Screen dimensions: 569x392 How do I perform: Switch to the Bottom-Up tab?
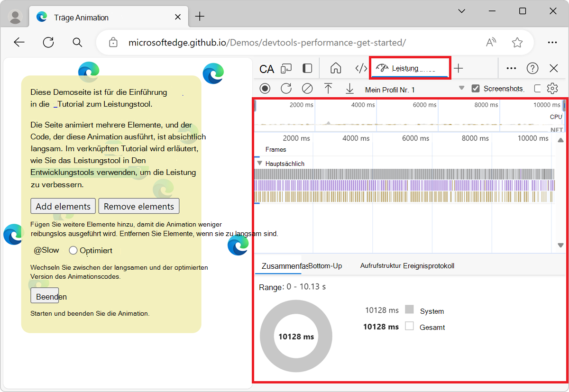coord(325,266)
